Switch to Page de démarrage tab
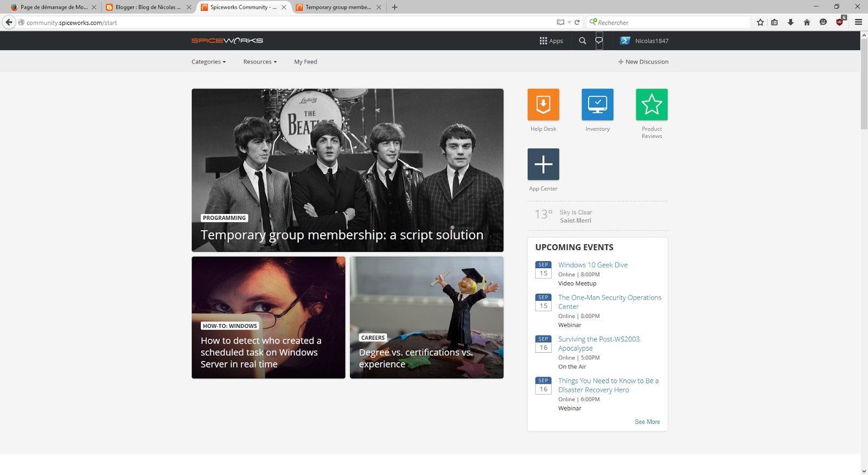This screenshot has height=475, width=868. [x=53, y=7]
